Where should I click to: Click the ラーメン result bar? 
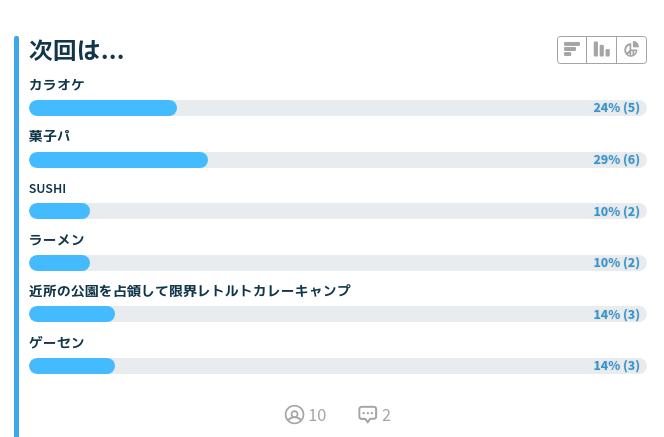338,263
